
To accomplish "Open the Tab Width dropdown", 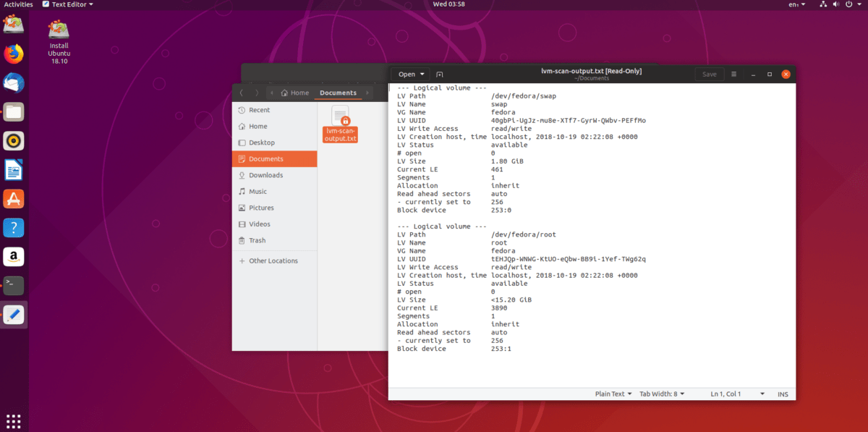I will [661, 394].
